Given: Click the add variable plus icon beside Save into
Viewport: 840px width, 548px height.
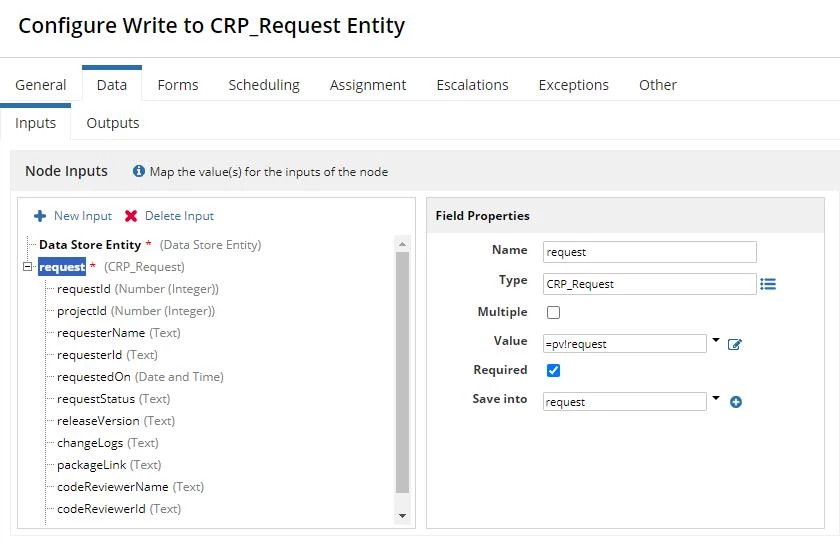Looking at the screenshot, I should (x=736, y=402).
